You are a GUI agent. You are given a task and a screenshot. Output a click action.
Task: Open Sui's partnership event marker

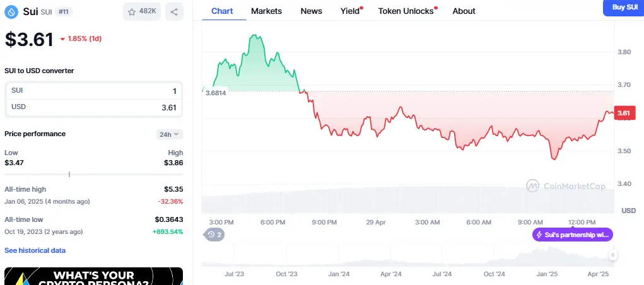tap(573, 235)
